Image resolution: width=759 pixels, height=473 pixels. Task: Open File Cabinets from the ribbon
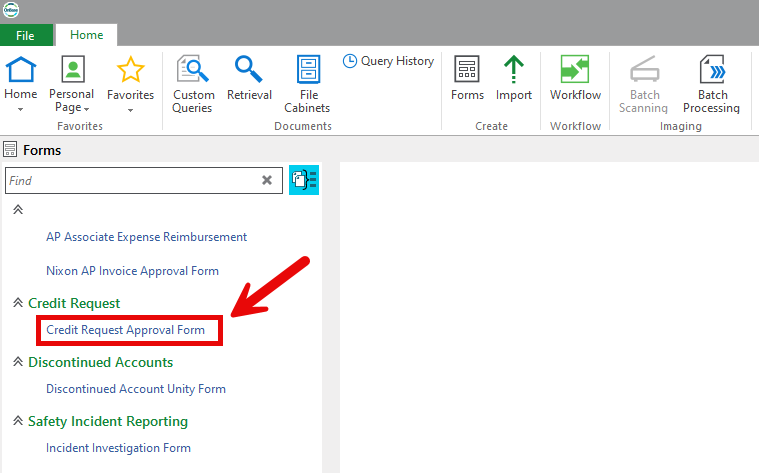click(307, 70)
